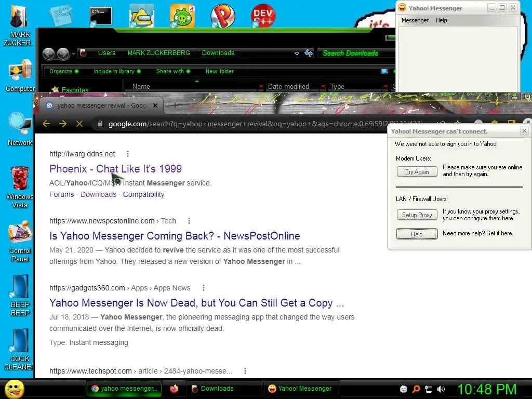Open the Messenger menu in Yahoo! Messenger

point(415,20)
